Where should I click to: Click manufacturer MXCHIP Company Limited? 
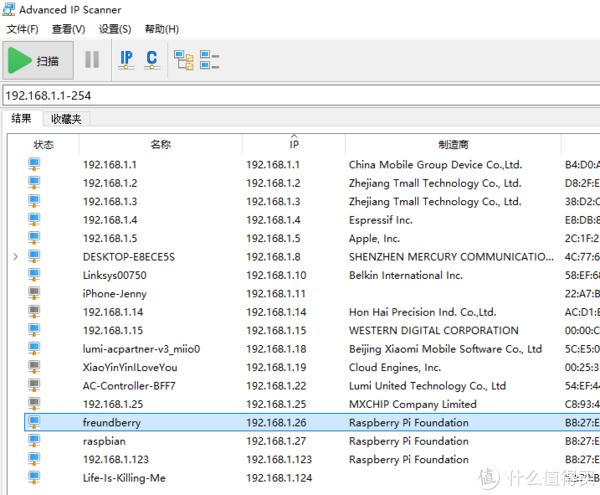412,404
